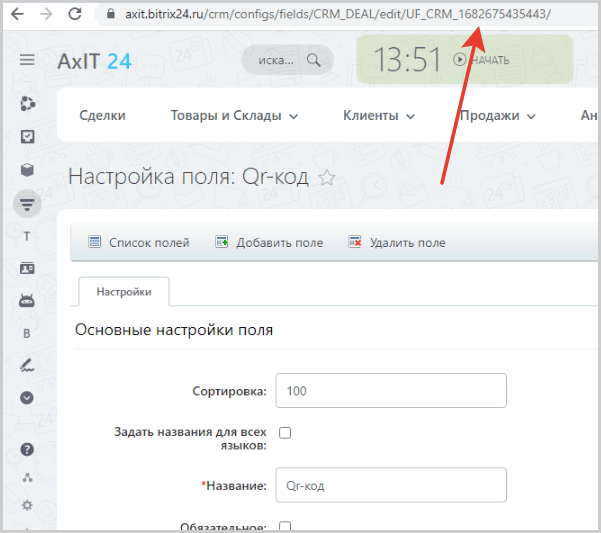Enable 'Задать названия для всех языков' checkbox
The image size is (601, 533).
pos(284,433)
